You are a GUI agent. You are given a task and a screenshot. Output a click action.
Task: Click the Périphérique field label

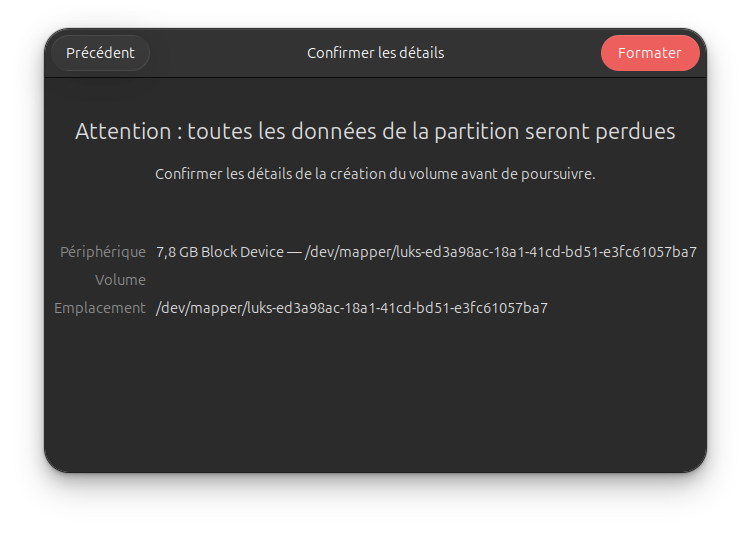point(102,252)
